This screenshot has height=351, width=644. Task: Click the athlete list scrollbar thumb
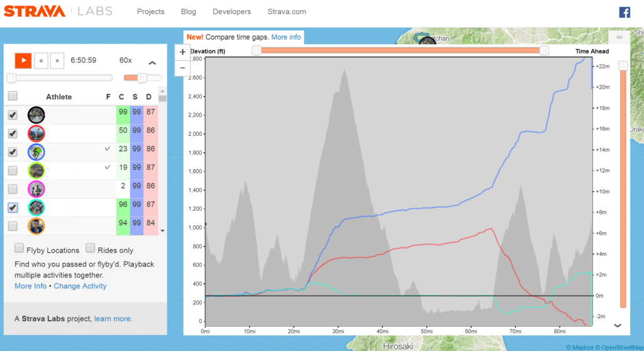163,99
